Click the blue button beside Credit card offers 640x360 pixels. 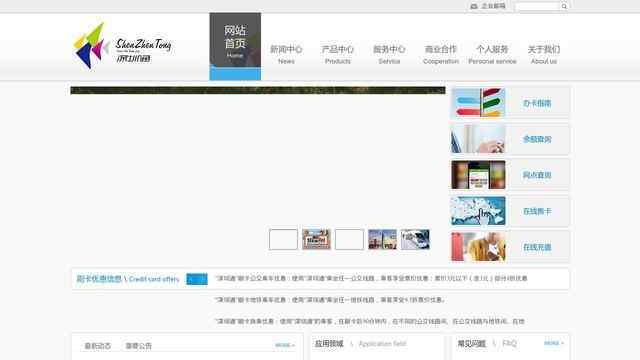pos(197,279)
